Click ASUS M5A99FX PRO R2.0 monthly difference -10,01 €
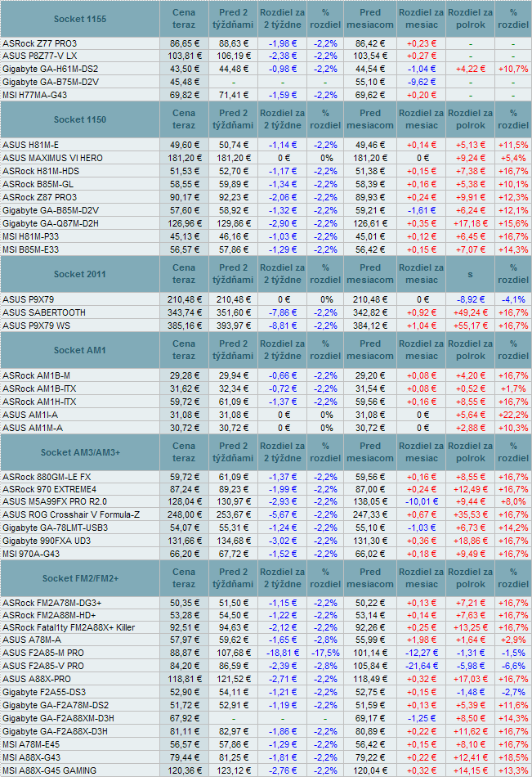532x777 pixels. (422, 501)
